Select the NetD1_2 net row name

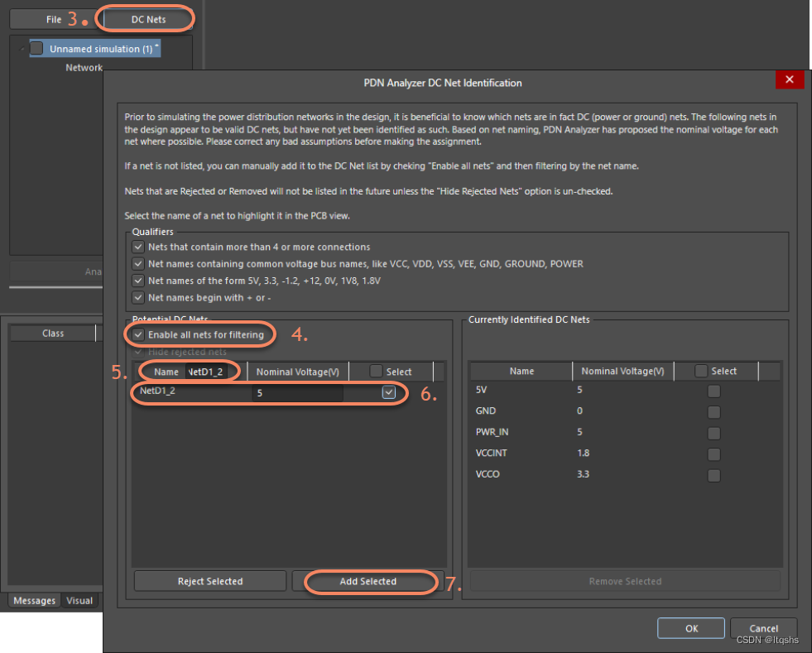(157, 391)
